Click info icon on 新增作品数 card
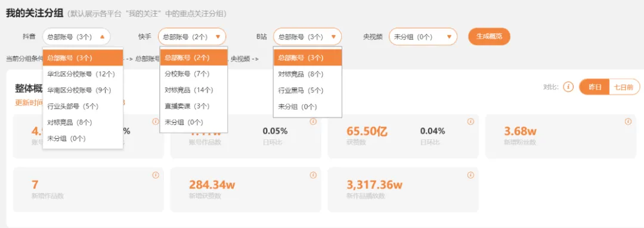Viewport: 644px width, 228px height. coord(155,174)
